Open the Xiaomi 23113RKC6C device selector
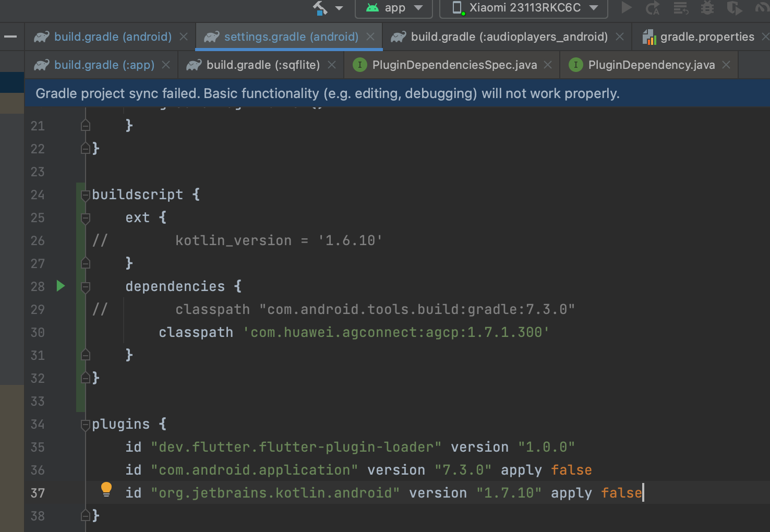Screen dimensions: 770x532 coord(524,8)
